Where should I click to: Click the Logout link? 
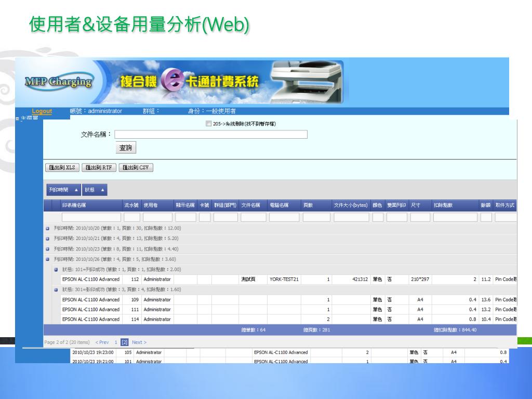pyautogui.click(x=42, y=111)
